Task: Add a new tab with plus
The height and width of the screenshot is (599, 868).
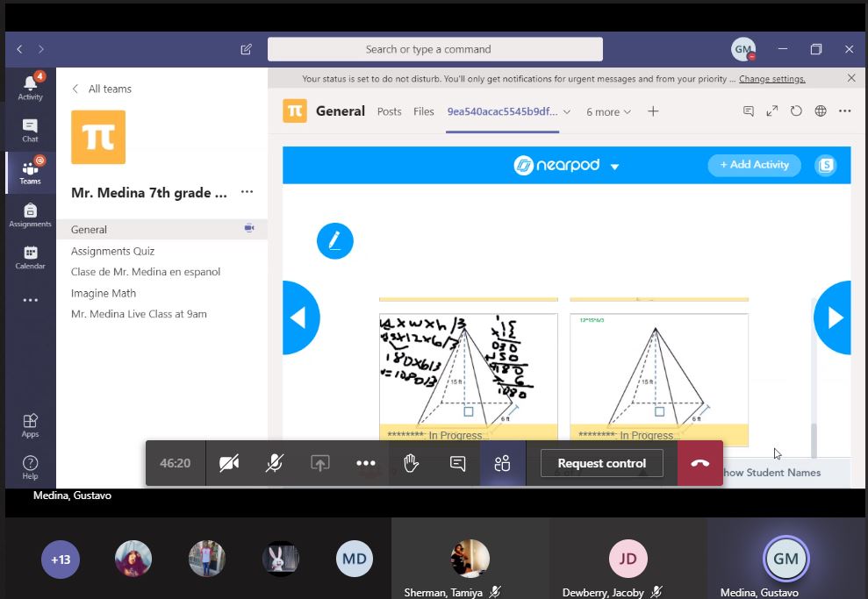Action: click(x=653, y=111)
